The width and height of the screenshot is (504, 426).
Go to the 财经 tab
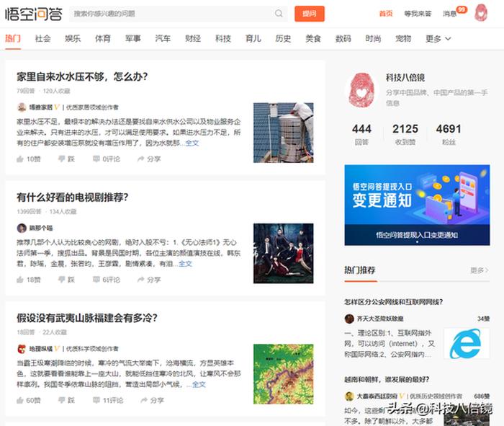pos(193,39)
